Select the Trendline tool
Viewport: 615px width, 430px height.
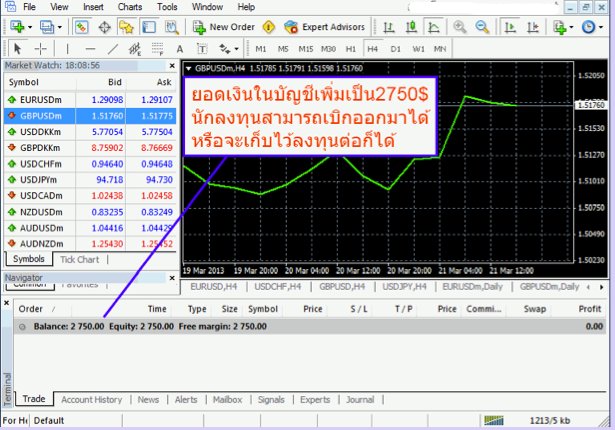click(113, 49)
